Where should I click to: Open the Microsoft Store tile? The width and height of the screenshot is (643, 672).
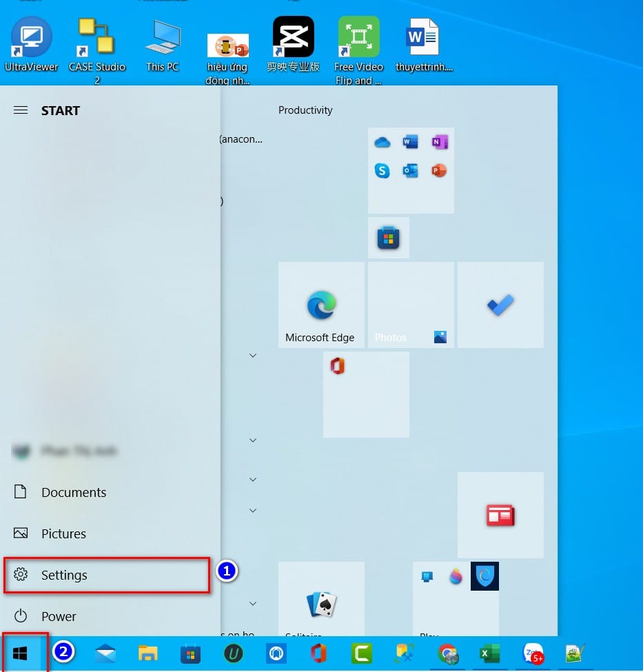pyautogui.click(x=389, y=238)
